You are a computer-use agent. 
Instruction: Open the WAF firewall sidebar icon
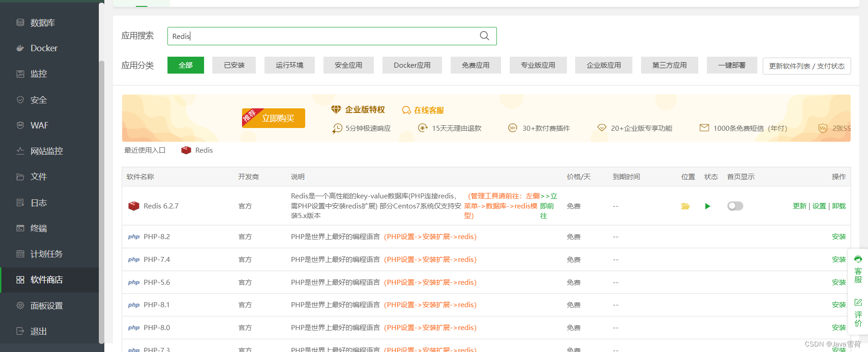click(x=20, y=125)
